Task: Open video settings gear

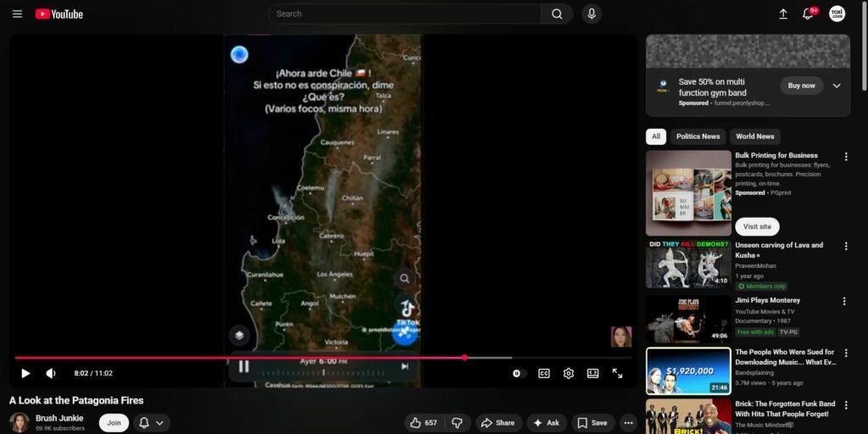Action: (569, 373)
